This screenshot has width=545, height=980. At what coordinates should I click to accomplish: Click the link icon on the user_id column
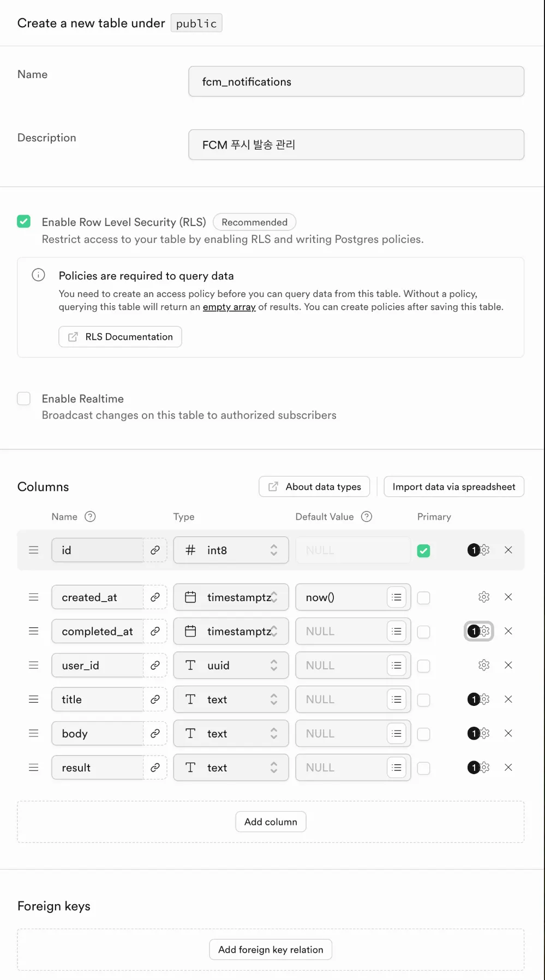(x=155, y=666)
